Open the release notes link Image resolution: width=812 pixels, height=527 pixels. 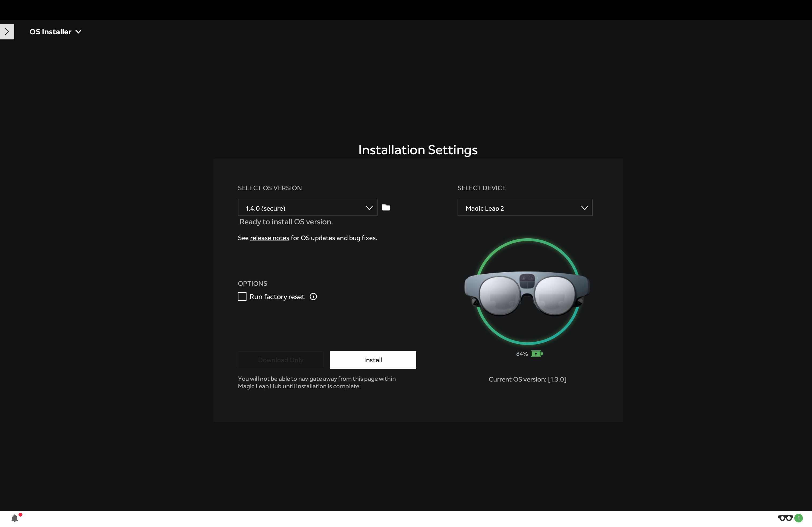[270, 238]
